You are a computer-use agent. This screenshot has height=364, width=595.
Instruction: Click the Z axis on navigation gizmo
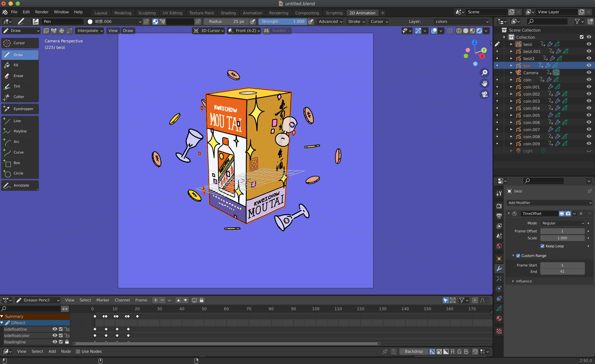click(x=475, y=42)
